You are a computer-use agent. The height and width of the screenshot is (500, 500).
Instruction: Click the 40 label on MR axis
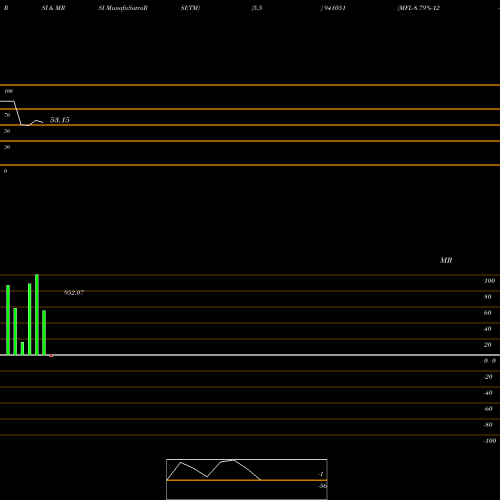click(488, 329)
